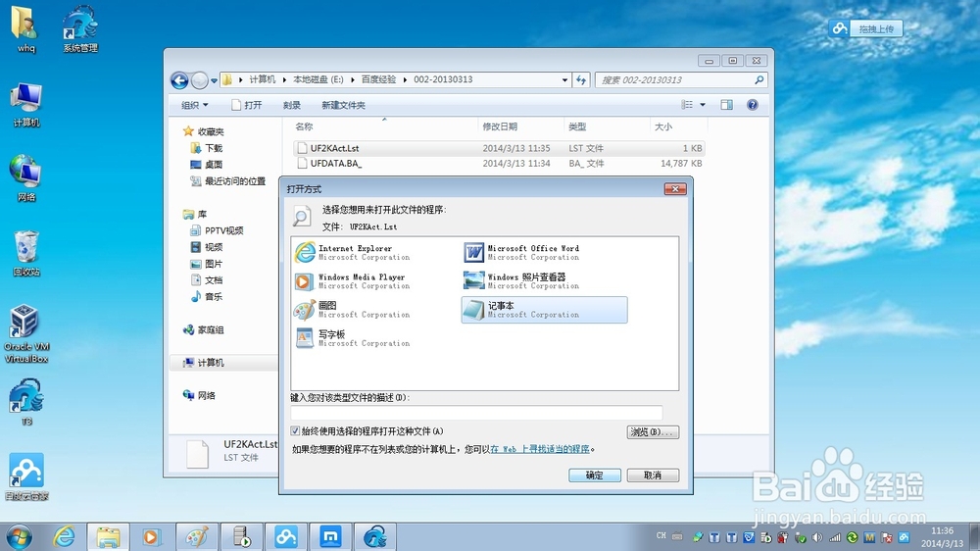The image size is (980, 551).
Task: Select 写字板 (WordPad) program
Action: [353, 338]
